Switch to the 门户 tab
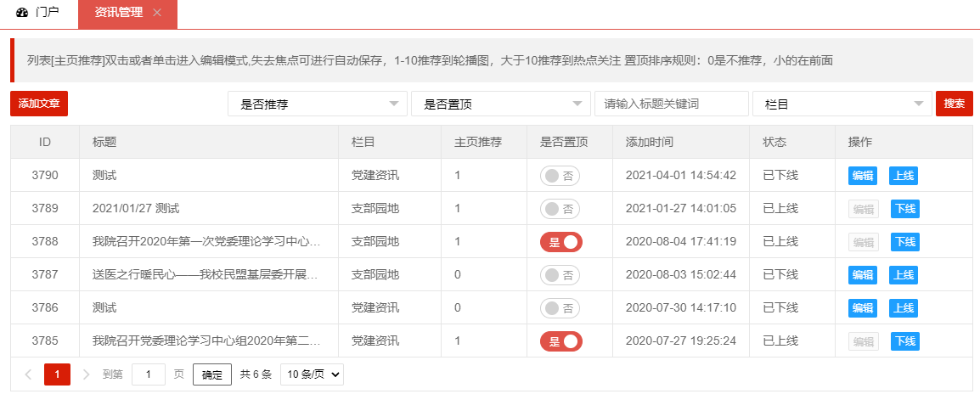 coord(38,13)
